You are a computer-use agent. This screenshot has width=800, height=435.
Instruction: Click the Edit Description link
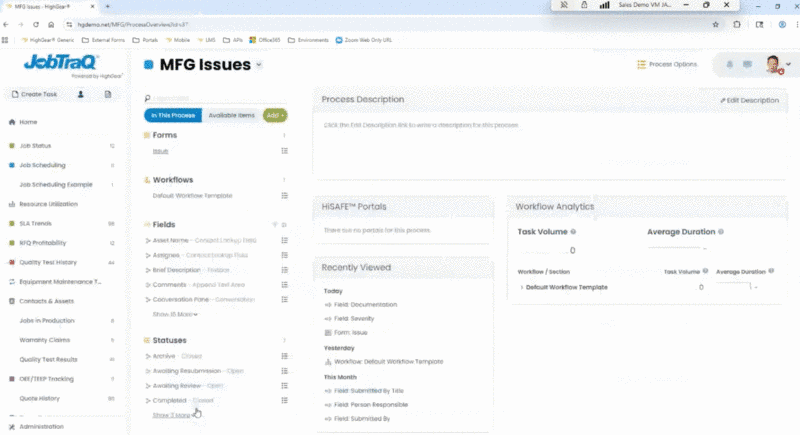[749, 100]
